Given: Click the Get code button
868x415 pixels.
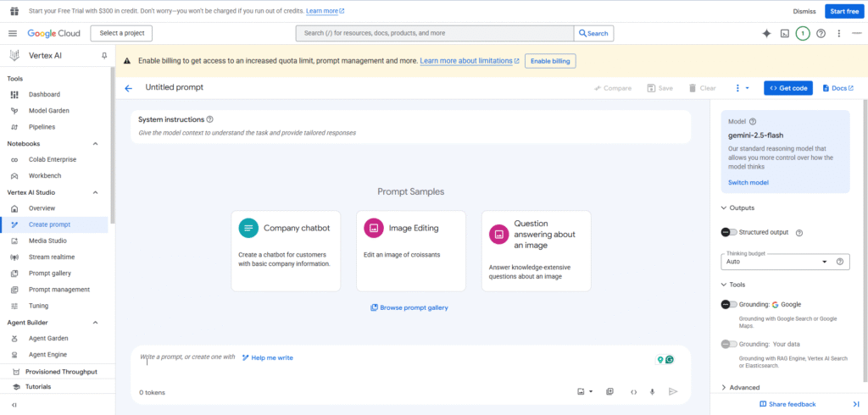Looking at the screenshot, I should [x=788, y=88].
